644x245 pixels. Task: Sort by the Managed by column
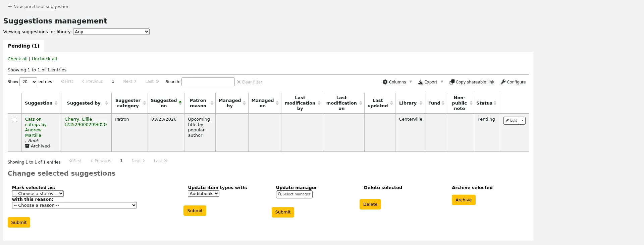(x=232, y=103)
